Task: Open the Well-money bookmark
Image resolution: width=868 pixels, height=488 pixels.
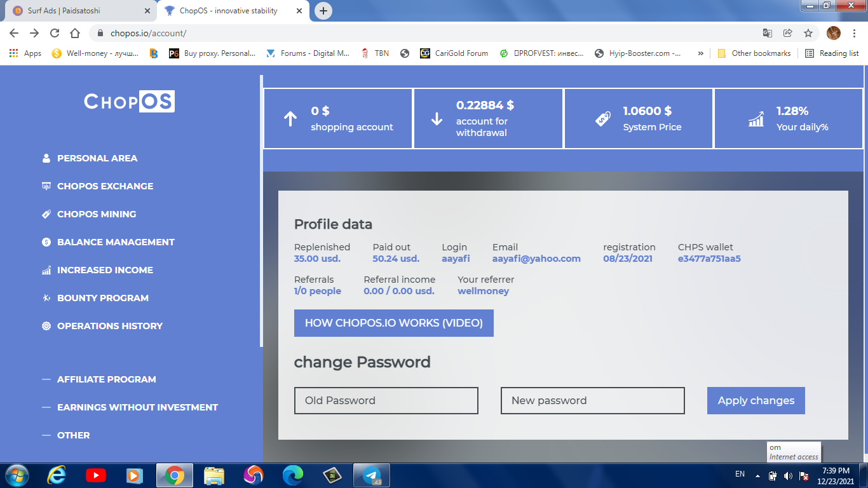Action: (95, 53)
